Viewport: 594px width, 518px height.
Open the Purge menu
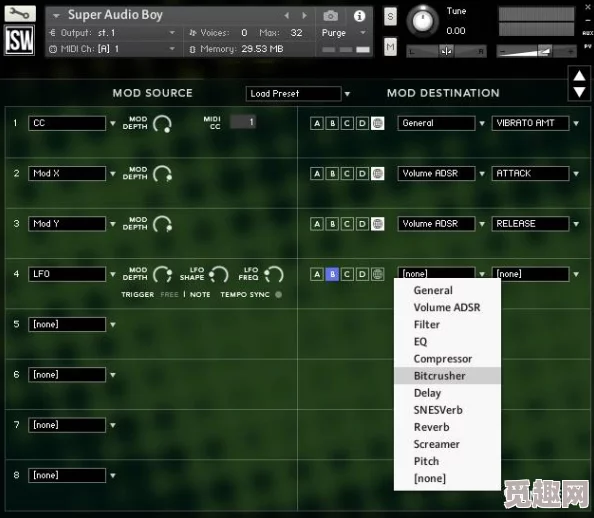(x=344, y=33)
